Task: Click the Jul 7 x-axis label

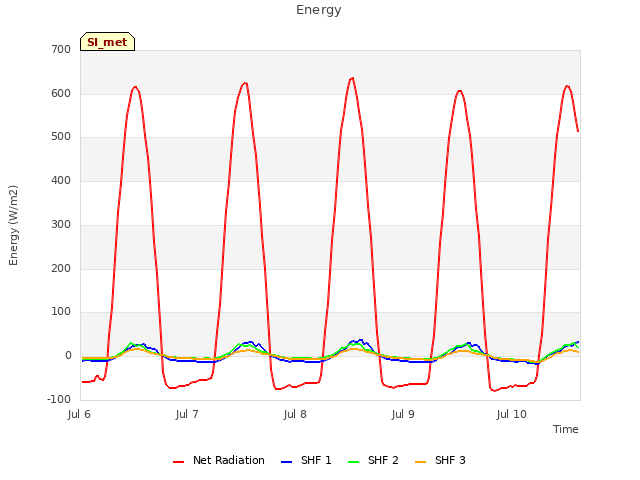Action: click(187, 414)
